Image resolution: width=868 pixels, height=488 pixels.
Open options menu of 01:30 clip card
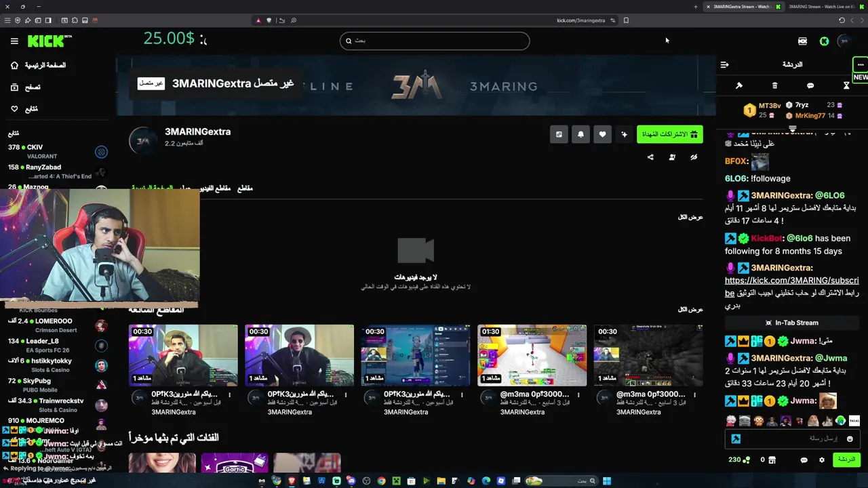578,395
